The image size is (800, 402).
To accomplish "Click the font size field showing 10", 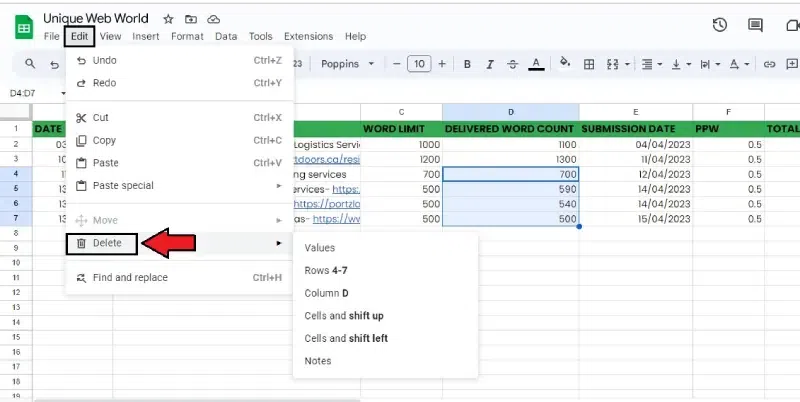I will (419, 64).
